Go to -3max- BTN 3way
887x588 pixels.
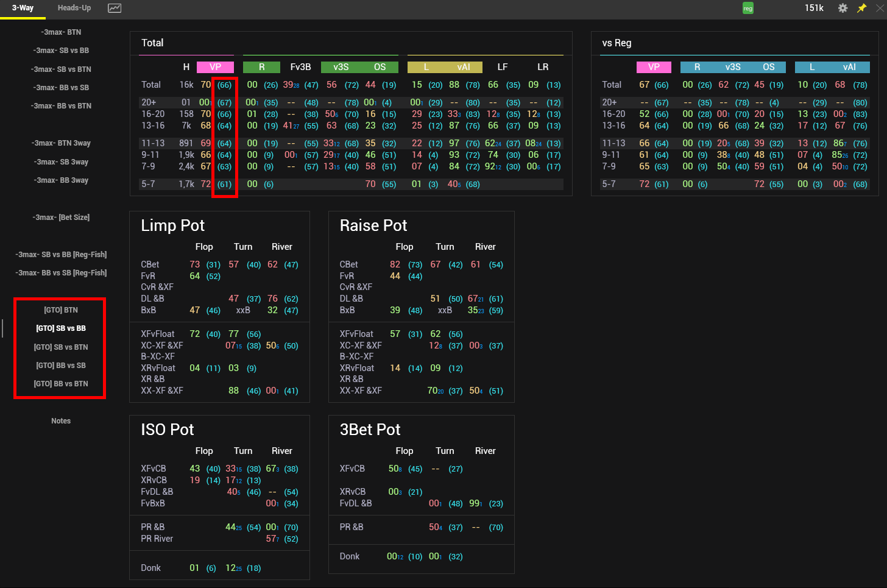click(61, 143)
